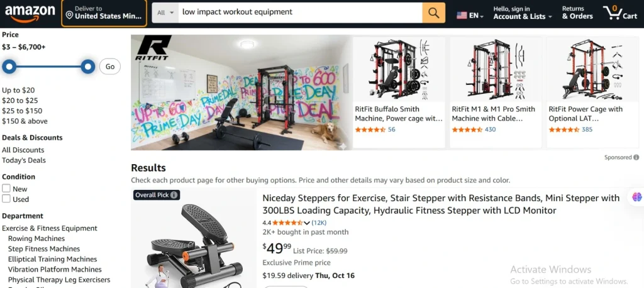Check the New condition checkbox
This screenshot has height=288, width=644.
point(6,189)
